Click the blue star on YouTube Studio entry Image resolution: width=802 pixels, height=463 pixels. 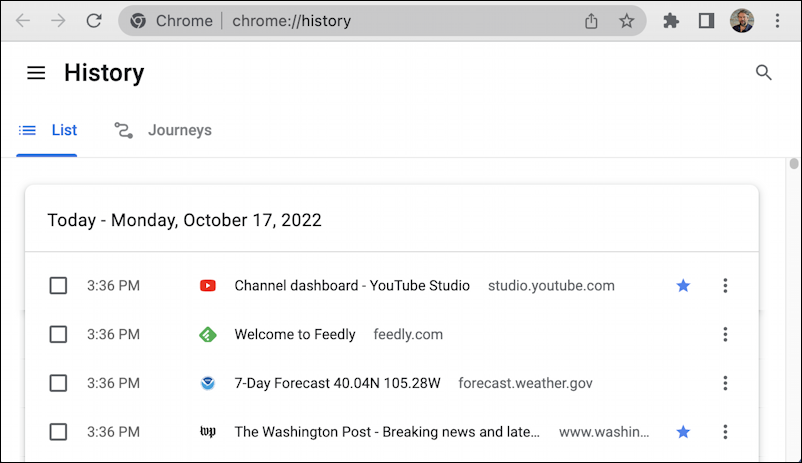[683, 285]
